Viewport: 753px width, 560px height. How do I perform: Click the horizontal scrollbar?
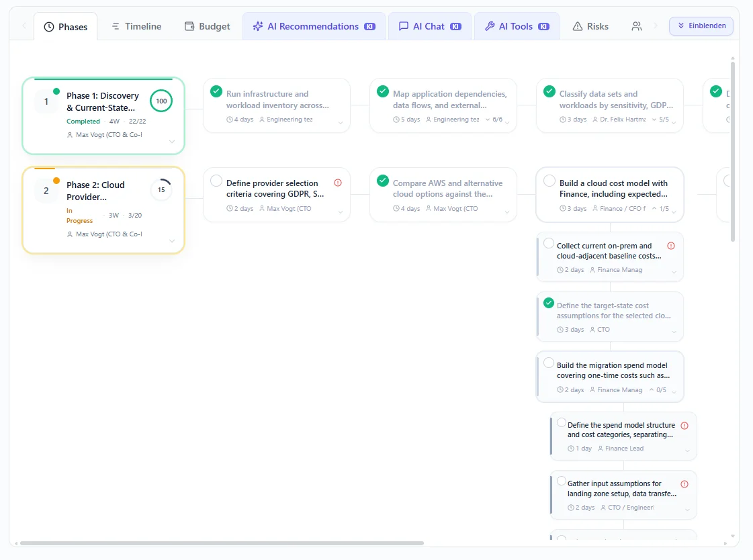coord(222,543)
